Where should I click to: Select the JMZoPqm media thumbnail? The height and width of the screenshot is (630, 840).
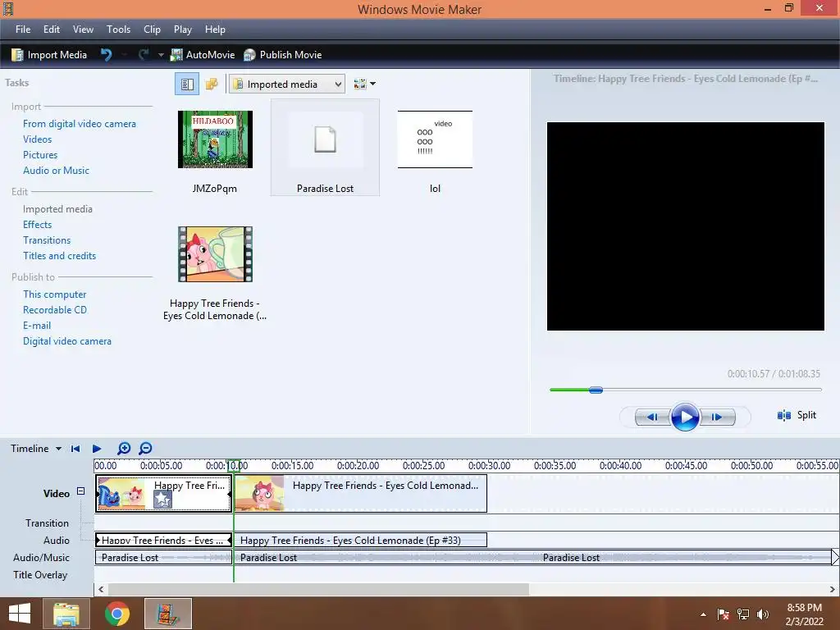point(215,139)
